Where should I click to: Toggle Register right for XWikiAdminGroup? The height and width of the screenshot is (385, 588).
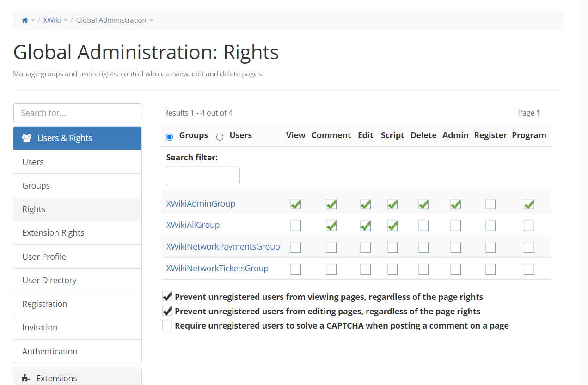pos(490,204)
